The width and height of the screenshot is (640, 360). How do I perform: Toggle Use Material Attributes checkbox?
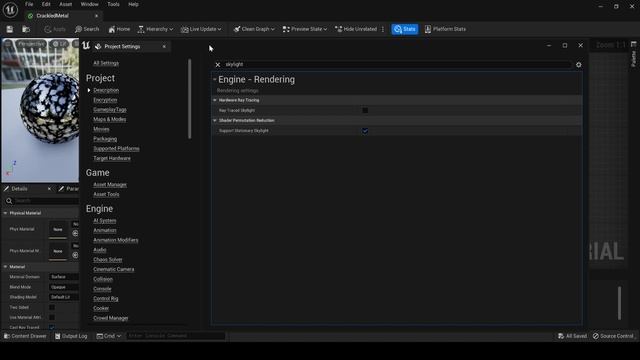click(x=52, y=317)
